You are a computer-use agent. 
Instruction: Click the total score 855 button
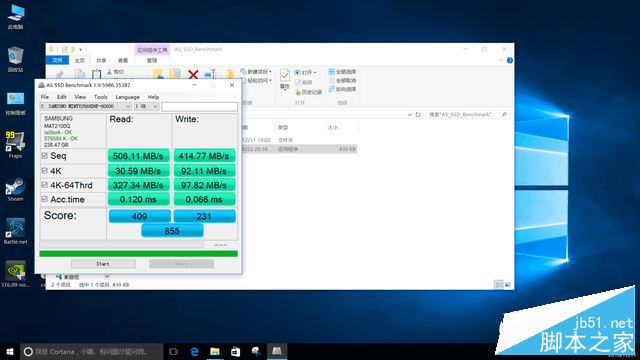pos(172,231)
